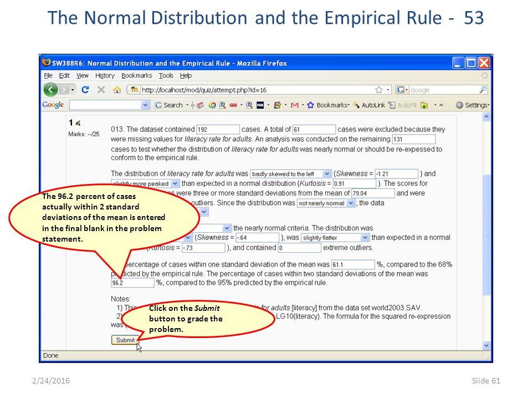The height and width of the screenshot is (399, 532).
Task: Open the CNN toolbar shortcut
Action: (x=233, y=105)
